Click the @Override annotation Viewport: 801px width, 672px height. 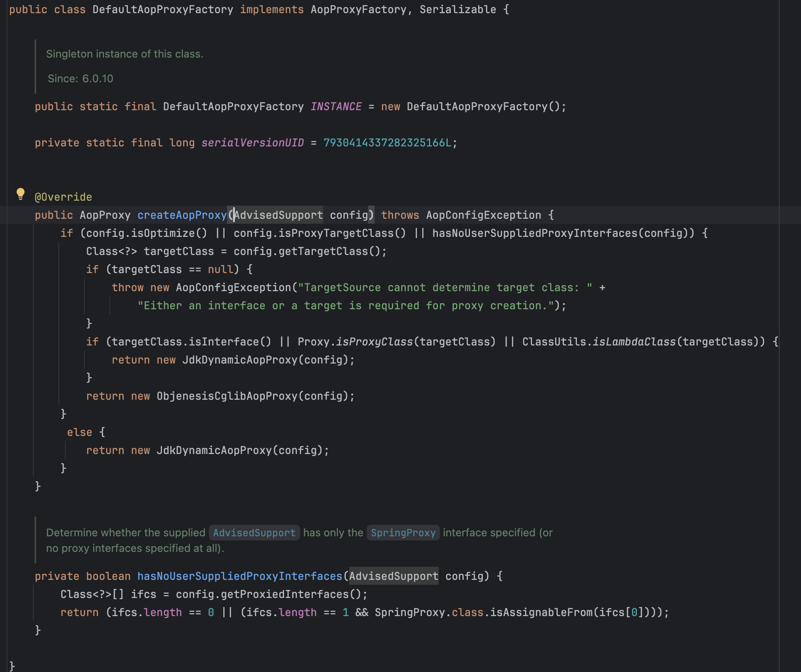pyautogui.click(x=63, y=197)
